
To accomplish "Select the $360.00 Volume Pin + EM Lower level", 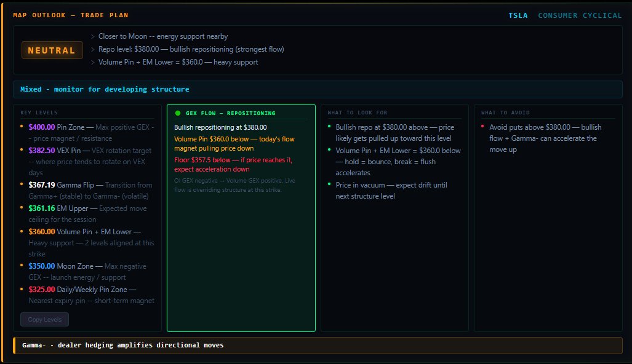I will click(x=91, y=243).
